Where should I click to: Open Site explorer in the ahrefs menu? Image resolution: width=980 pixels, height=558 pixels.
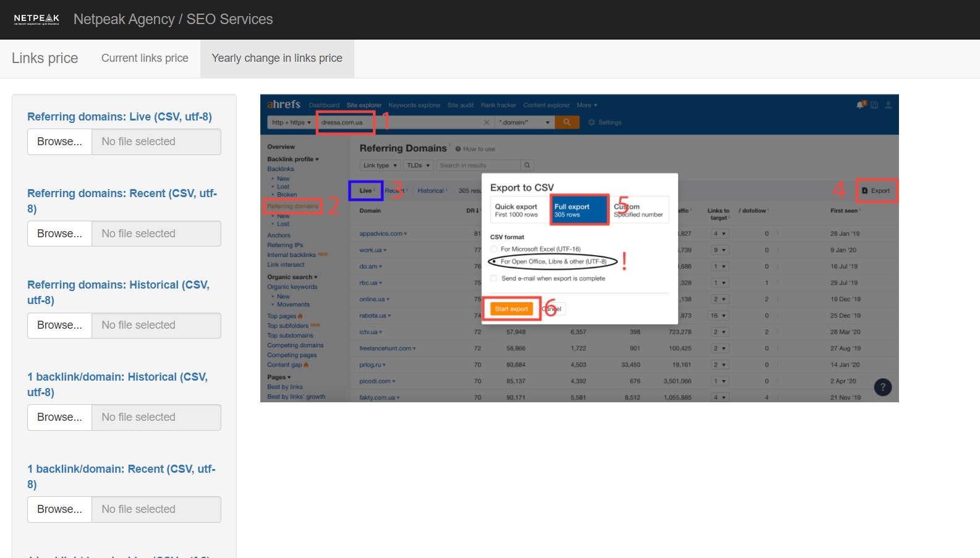[x=364, y=105]
